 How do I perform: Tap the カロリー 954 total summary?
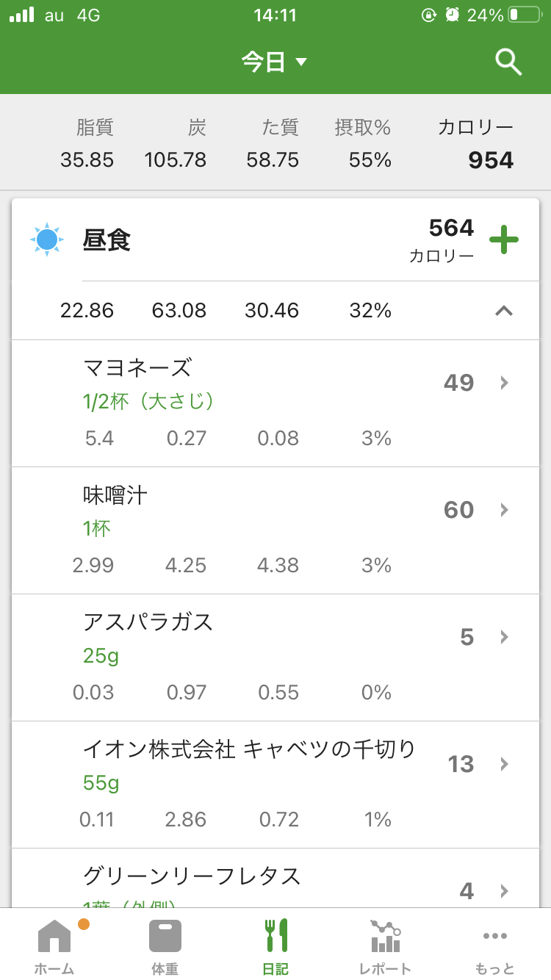click(476, 145)
